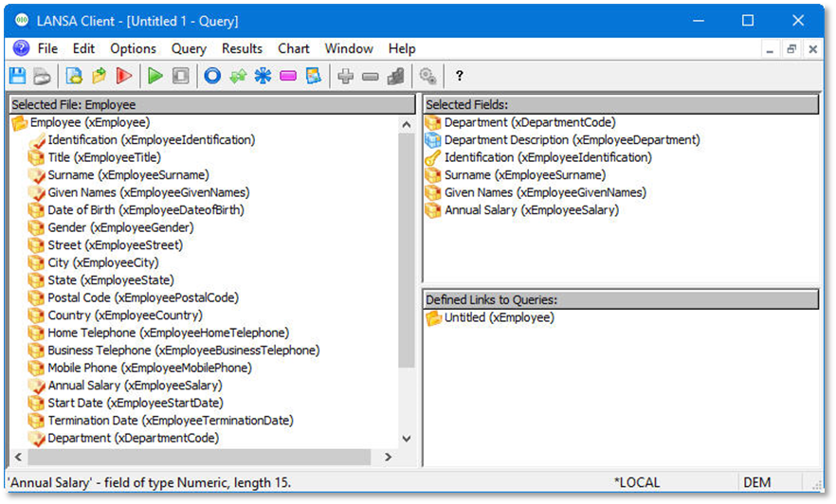
Task: Select Business Telephone field
Action: (184, 351)
